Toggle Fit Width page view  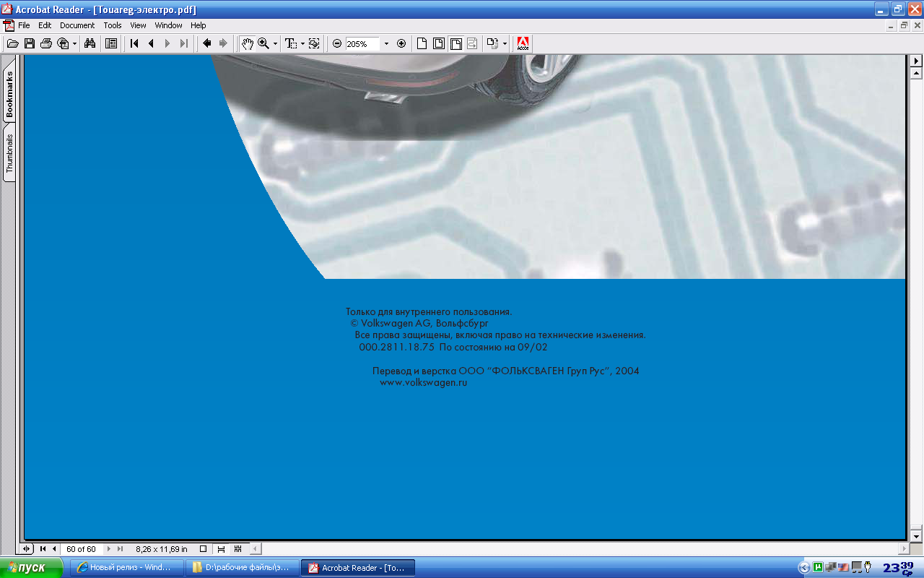456,43
